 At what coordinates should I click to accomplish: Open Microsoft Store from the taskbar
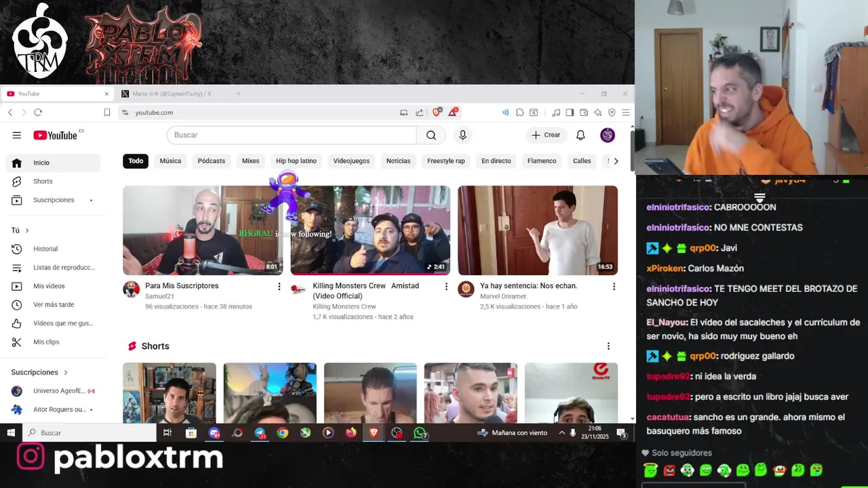[191, 432]
